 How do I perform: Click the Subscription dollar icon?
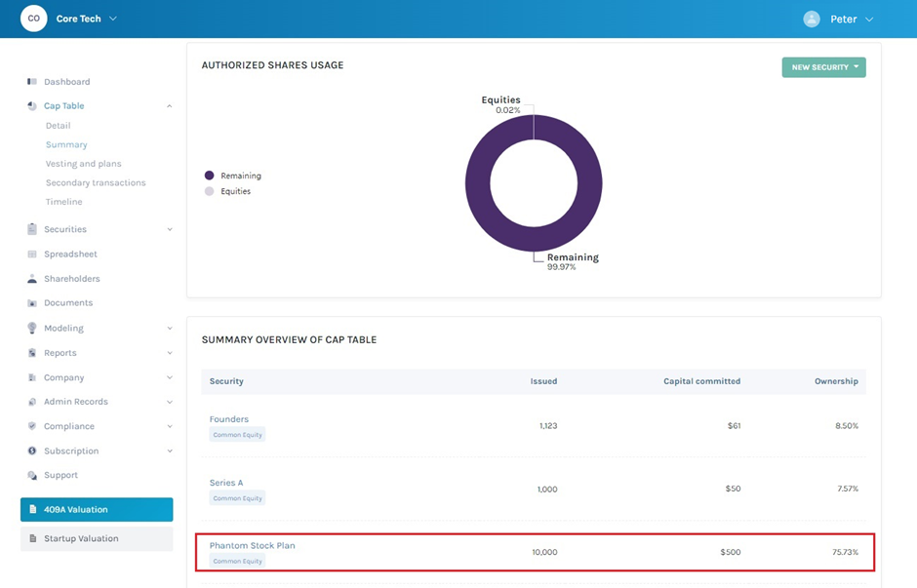(x=32, y=451)
